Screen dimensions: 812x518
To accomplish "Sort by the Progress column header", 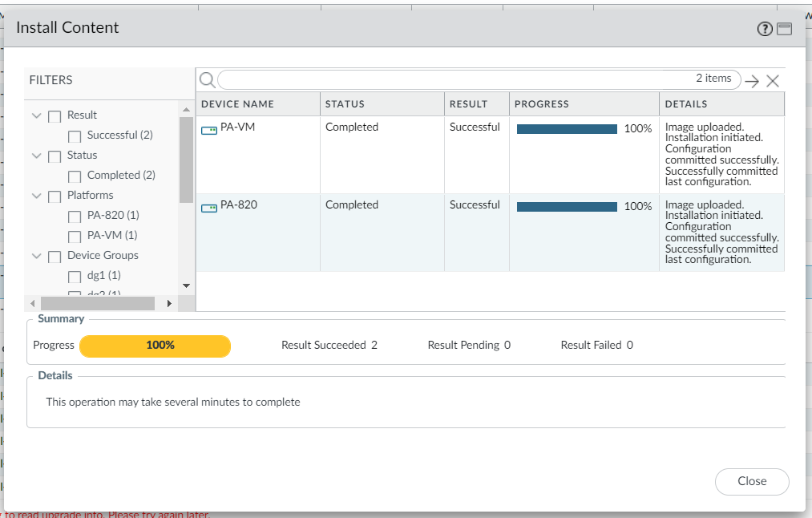I will 542,104.
